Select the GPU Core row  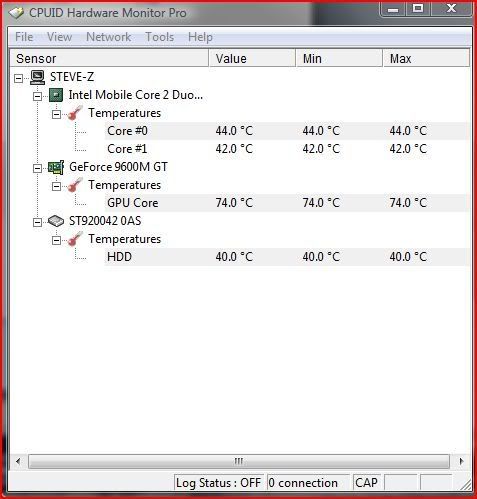tap(287, 203)
